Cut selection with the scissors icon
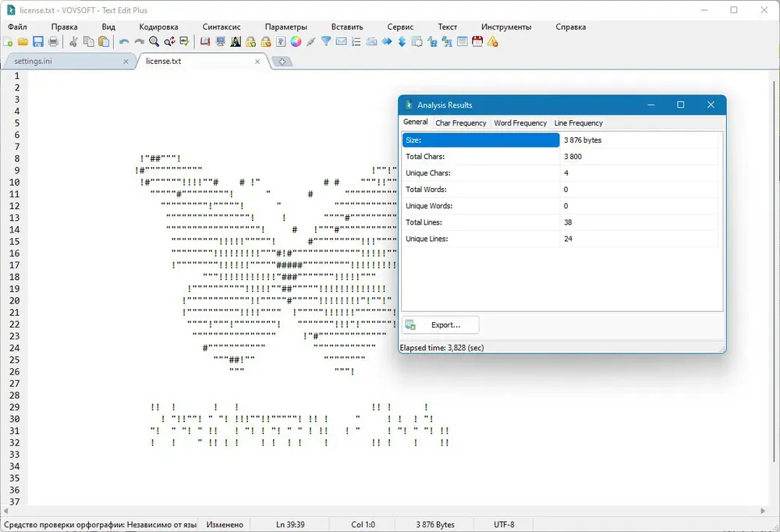 coord(73,42)
